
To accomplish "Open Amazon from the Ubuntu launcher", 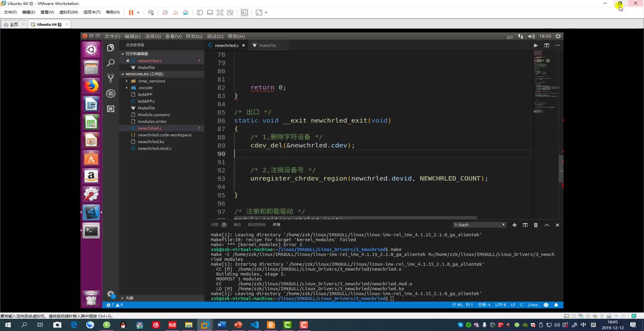I will (x=91, y=176).
